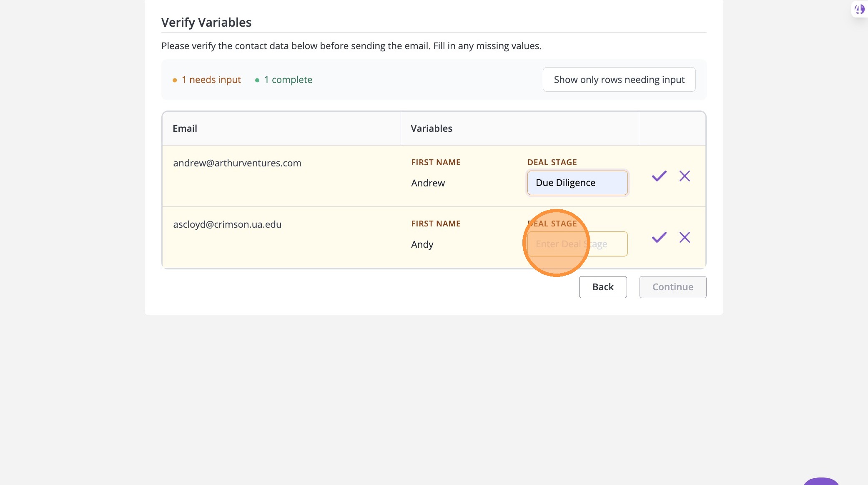Confirm the ascloyd@crimson.ua.edu row with checkmark
The image size is (868, 485).
pos(659,237)
